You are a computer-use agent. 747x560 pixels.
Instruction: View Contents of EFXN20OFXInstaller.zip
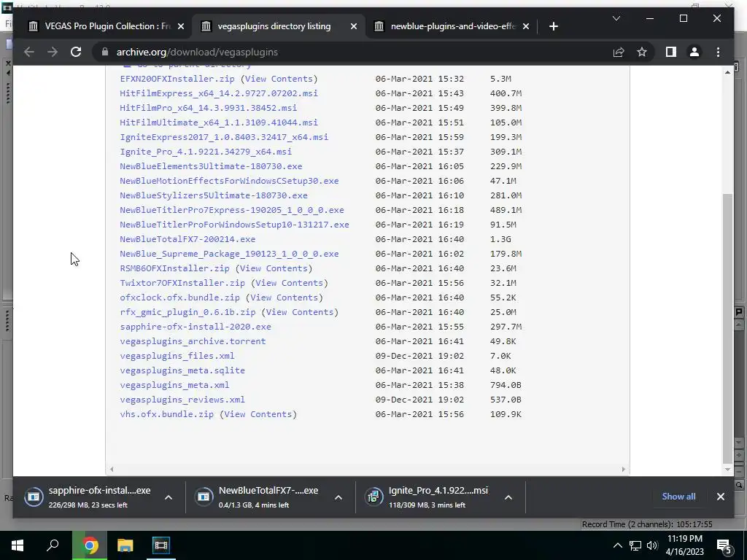(279, 79)
